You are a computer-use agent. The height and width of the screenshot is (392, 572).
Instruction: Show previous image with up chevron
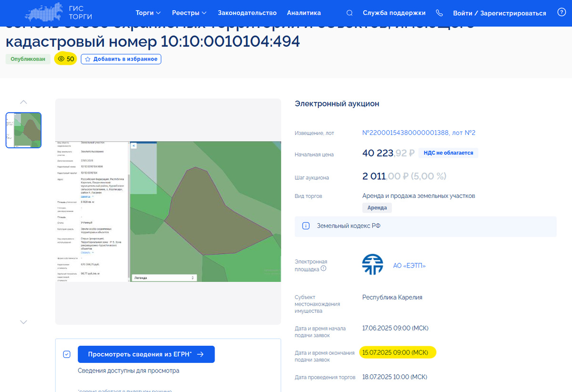click(23, 102)
